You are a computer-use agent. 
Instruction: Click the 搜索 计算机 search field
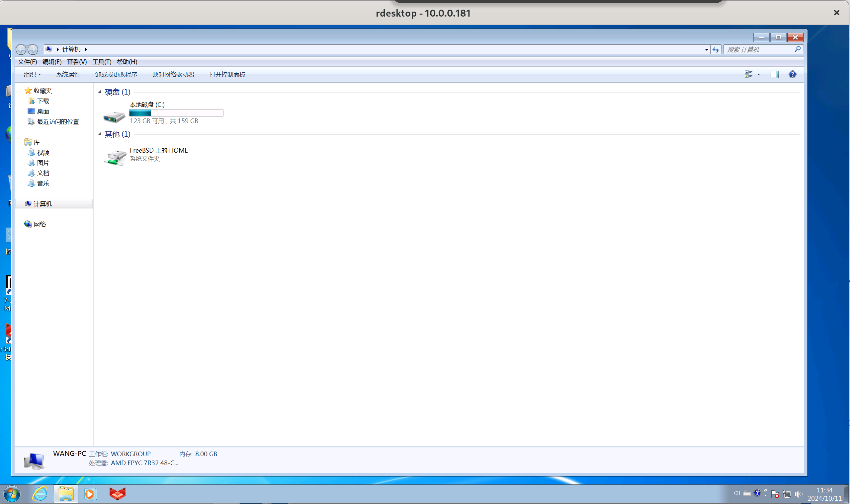(x=759, y=49)
